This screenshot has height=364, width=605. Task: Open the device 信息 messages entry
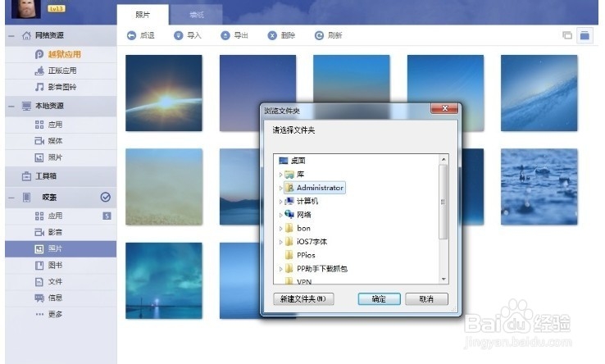click(x=61, y=298)
